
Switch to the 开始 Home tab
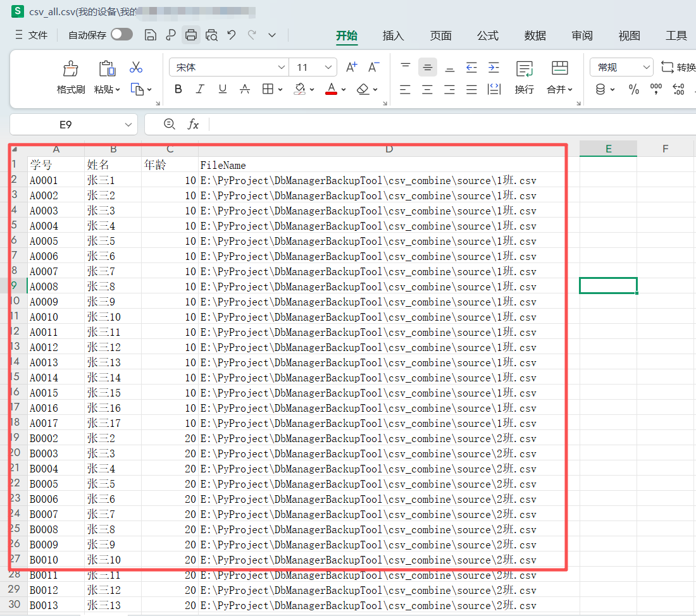[347, 35]
